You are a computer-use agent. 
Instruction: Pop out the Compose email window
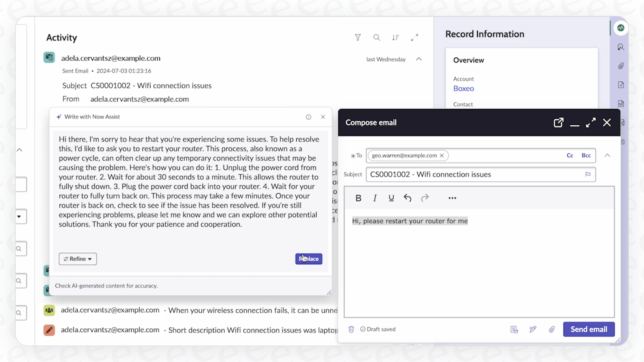(559, 122)
